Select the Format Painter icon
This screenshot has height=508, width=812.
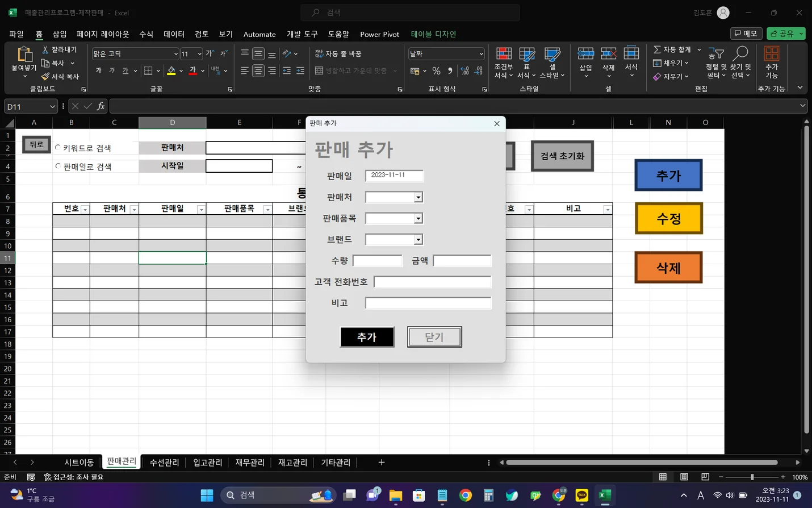tap(45, 76)
